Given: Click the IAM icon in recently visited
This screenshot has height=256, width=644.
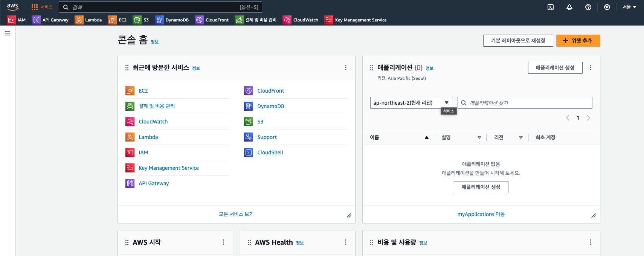Looking at the screenshot, I should pyautogui.click(x=130, y=152).
